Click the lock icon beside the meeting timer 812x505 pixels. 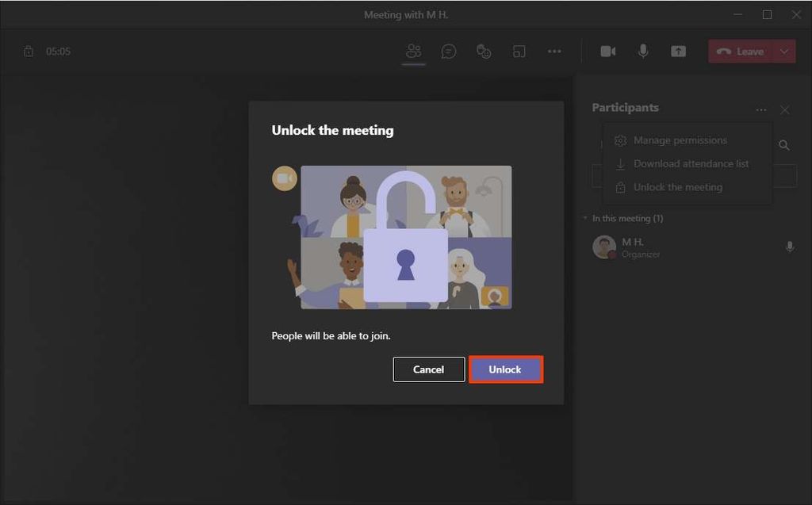[x=29, y=51]
